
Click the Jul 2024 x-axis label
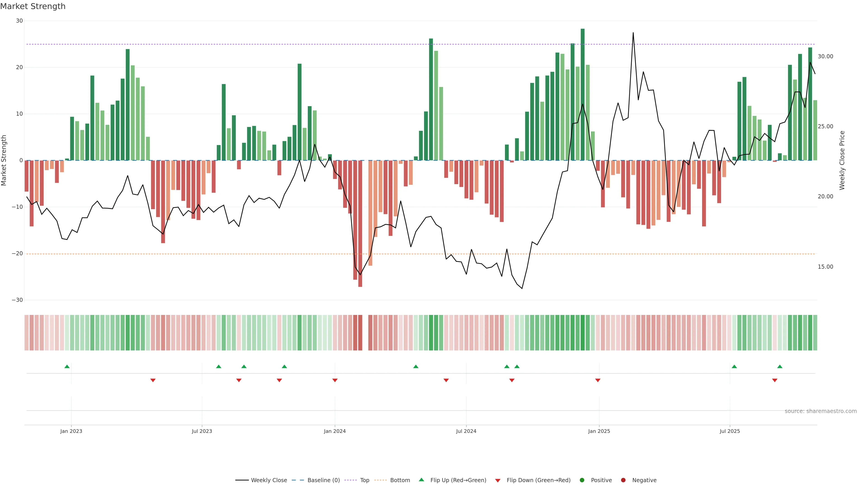click(466, 431)
